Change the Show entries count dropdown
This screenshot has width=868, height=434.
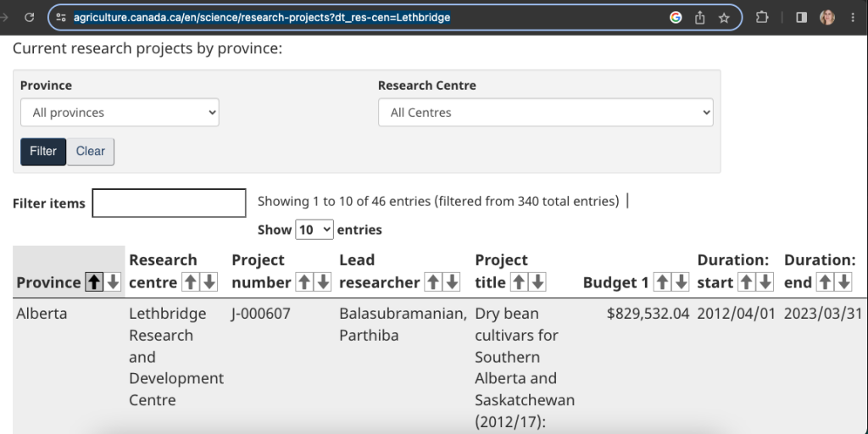click(314, 230)
